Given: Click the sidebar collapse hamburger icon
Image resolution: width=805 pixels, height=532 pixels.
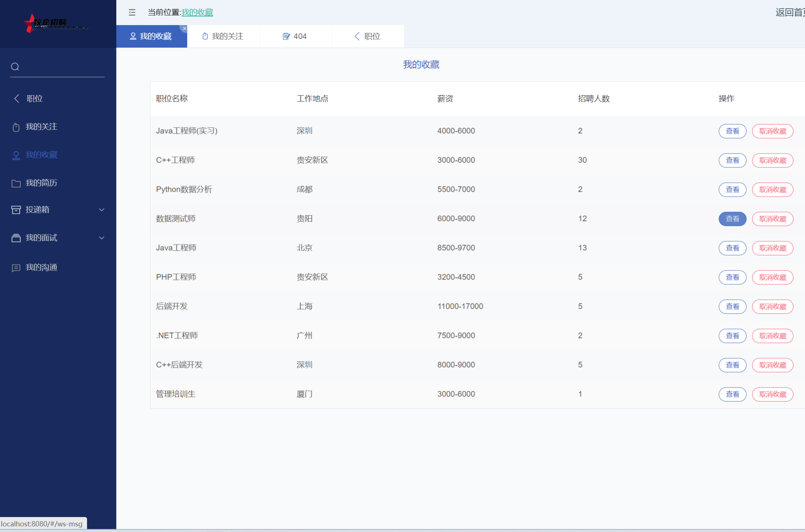Looking at the screenshot, I should 132,12.
